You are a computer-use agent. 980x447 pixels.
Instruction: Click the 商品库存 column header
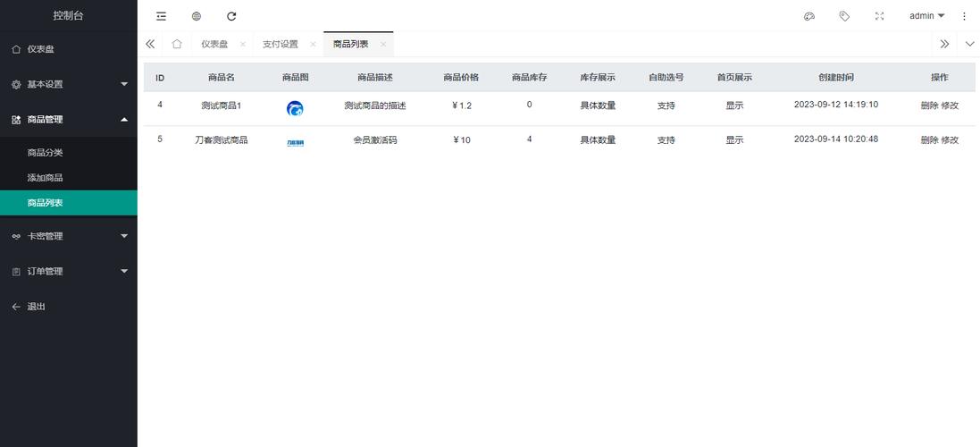click(x=530, y=78)
